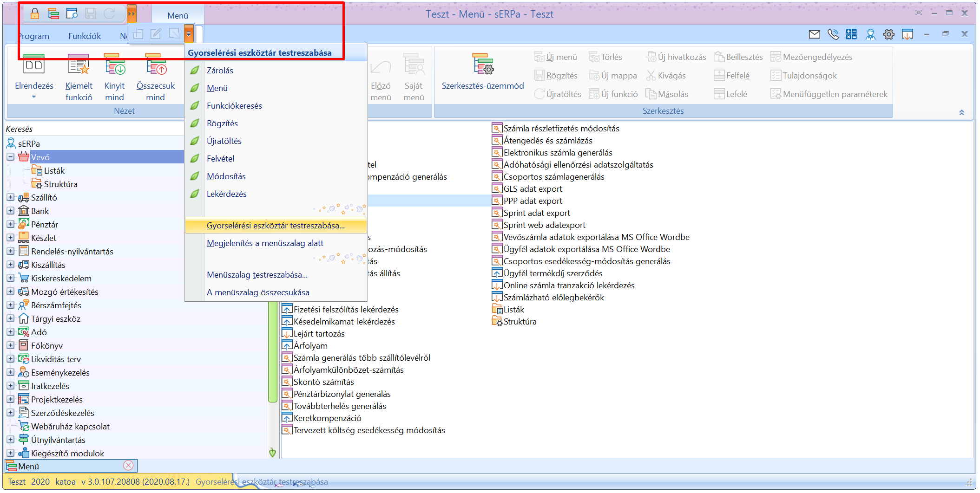
Task: Click Új mappa in the ribbon
Action: 613,76
